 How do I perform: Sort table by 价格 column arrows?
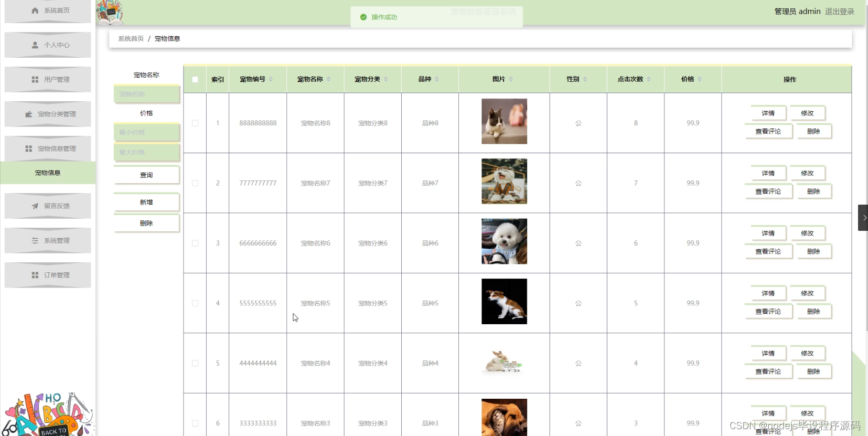[x=700, y=79]
